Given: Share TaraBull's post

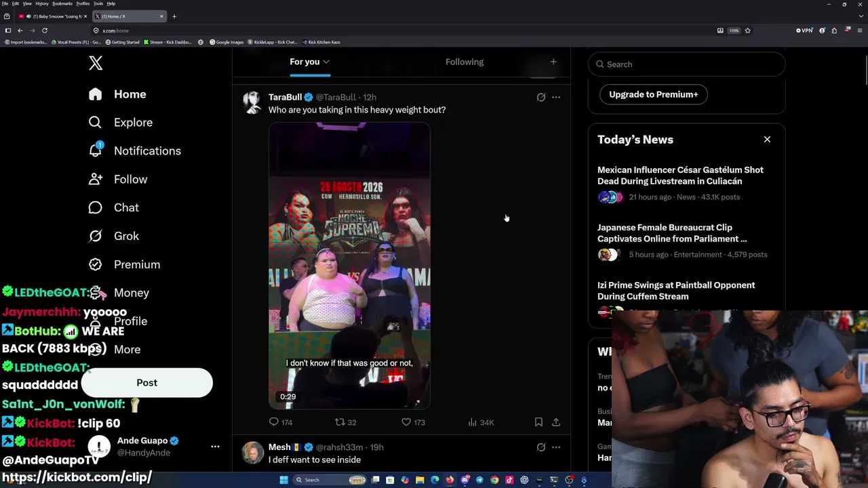Looking at the screenshot, I should pyautogui.click(x=556, y=422).
